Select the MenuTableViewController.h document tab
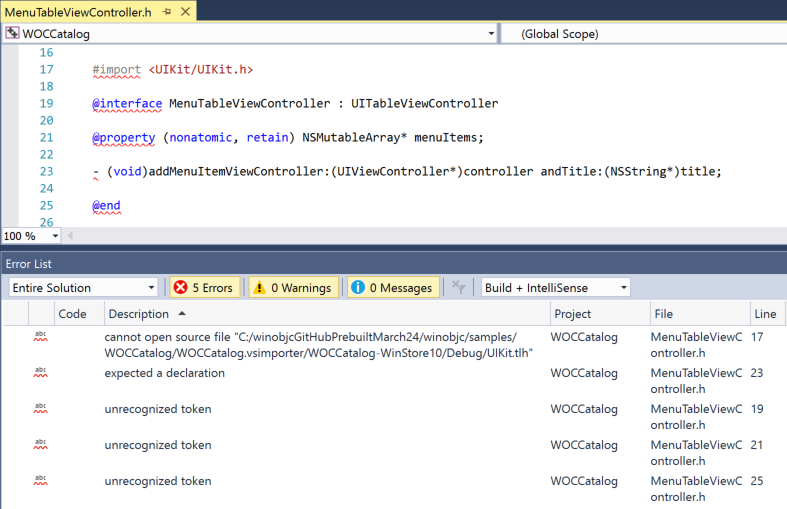This screenshot has width=787, height=509. tap(76, 11)
